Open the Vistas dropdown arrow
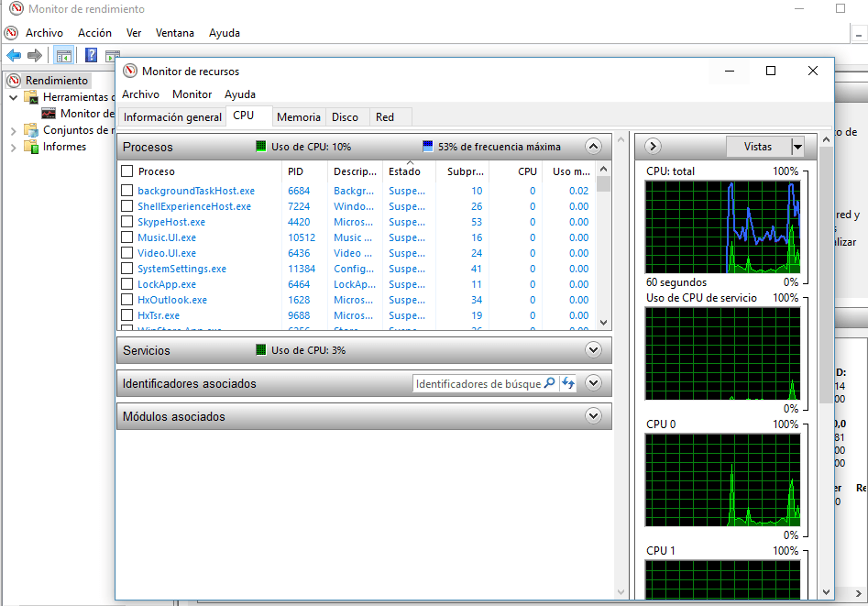The height and width of the screenshot is (606, 868). pos(797,147)
